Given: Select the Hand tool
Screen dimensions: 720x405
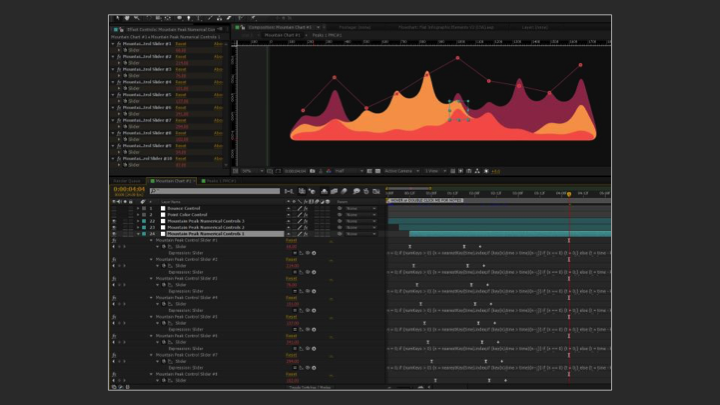Looking at the screenshot, I should [127, 18].
